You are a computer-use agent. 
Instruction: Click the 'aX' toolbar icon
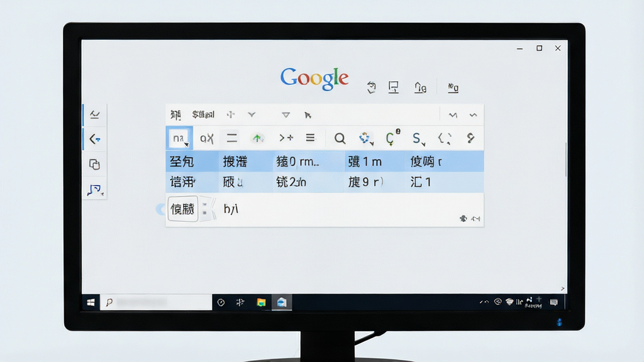pos(206,138)
